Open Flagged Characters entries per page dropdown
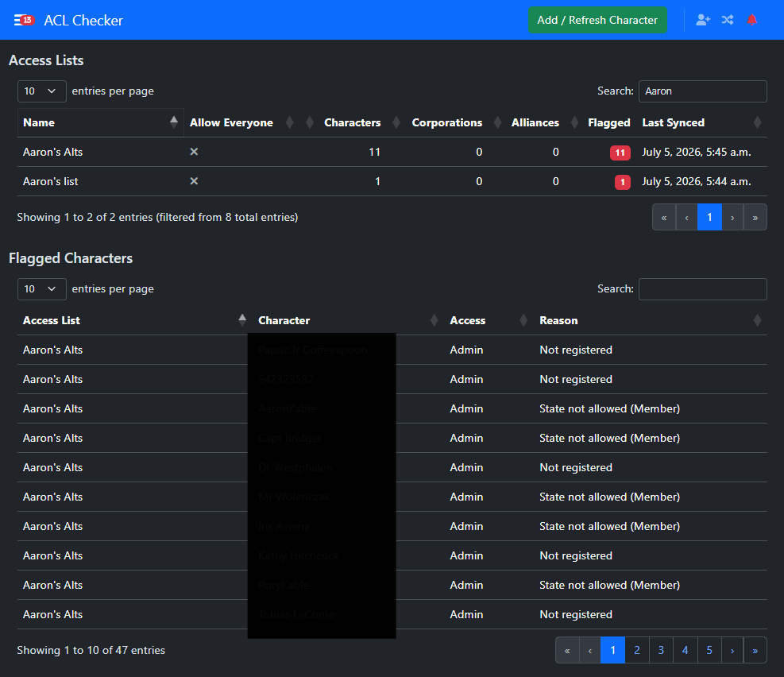Image resolution: width=784 pixels, height=677 pixels. [41, 289]
